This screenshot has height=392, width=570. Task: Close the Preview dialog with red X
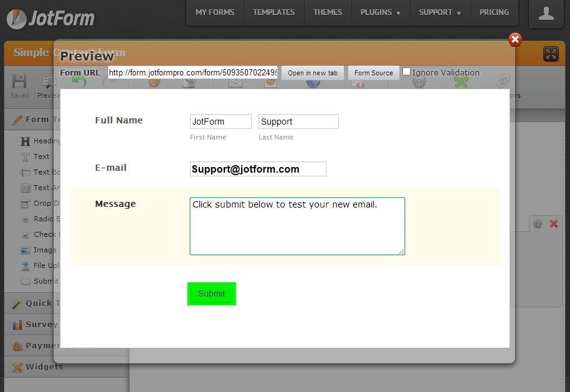click(x=515, y=40)
